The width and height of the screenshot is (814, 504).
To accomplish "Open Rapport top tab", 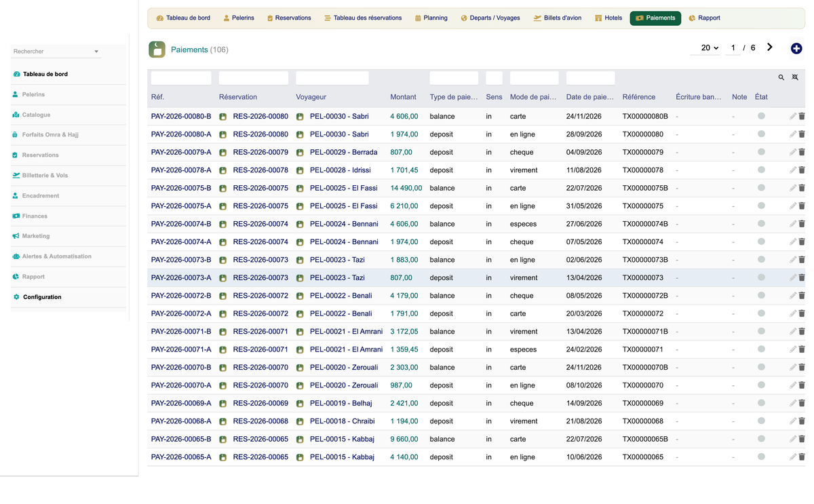I will tap(704, 18).
